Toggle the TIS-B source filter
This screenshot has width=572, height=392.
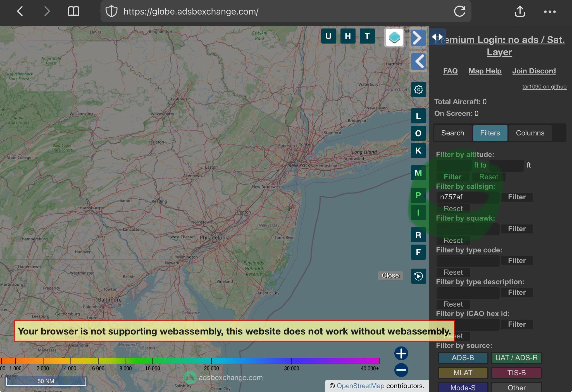(x=517, y=373)
